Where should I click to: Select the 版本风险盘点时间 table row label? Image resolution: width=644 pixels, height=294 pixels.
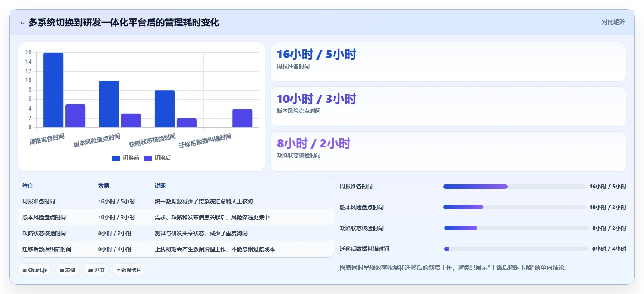coord(44,217)
